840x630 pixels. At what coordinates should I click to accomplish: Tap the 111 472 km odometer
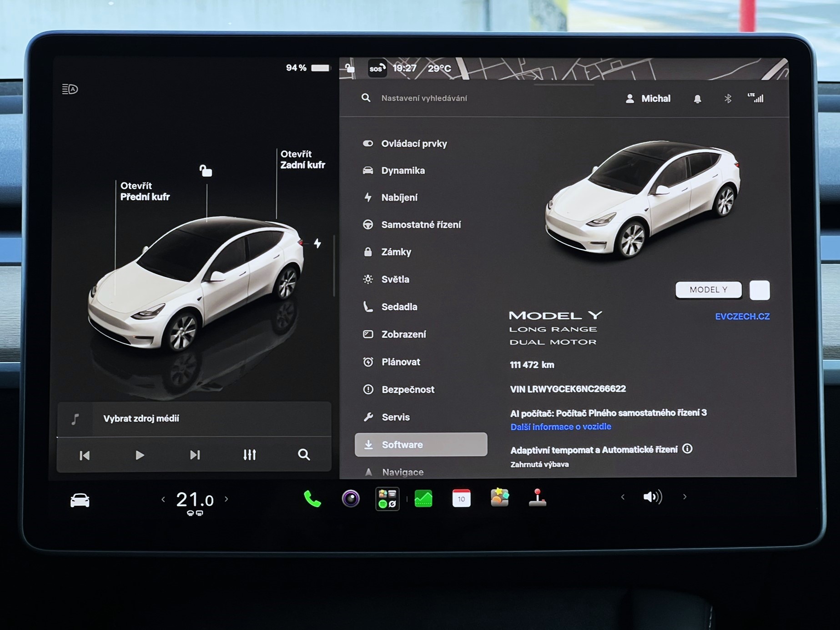[x=532, y=365]
